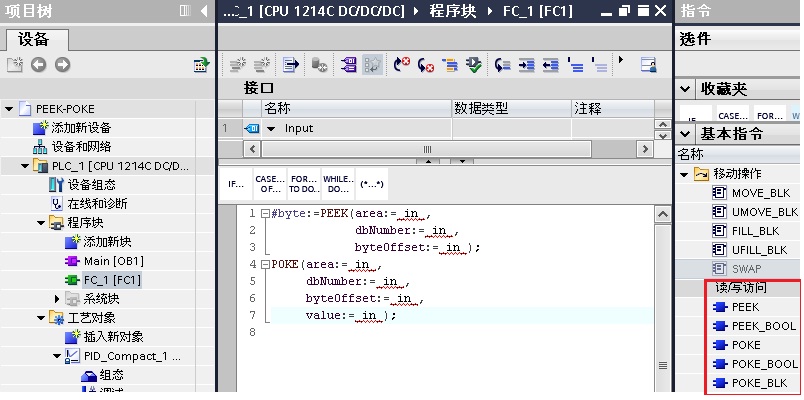
Task: Insert a WHILE... DO... loop snippet
Action: pyautogui.click(x=337, y=185)
